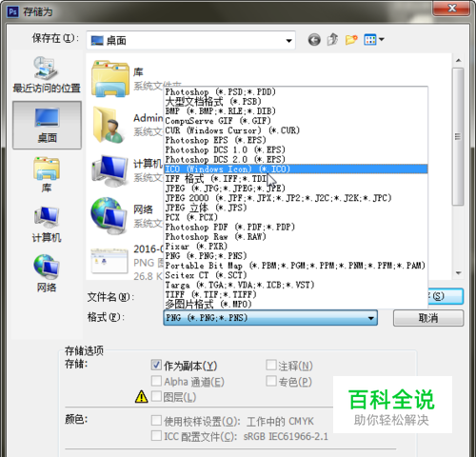This screenshot has width=476, height=457.
Task: Select the 网络 globe icon in file list
Action: [109, 216]
